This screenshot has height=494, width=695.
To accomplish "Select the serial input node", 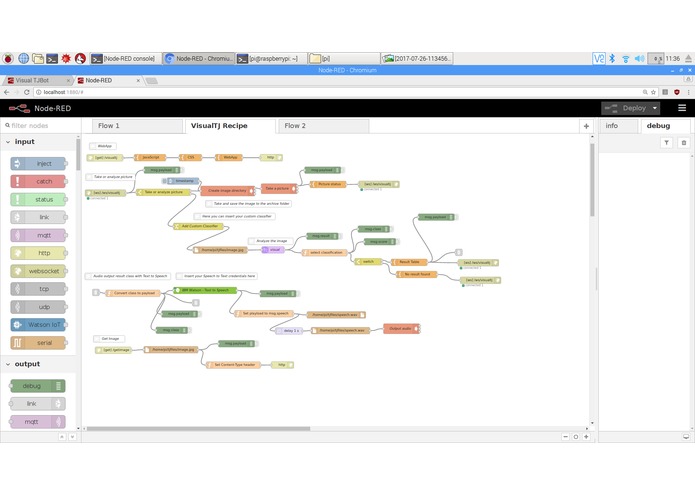I will pyautogui.click(x=38, y=342).
